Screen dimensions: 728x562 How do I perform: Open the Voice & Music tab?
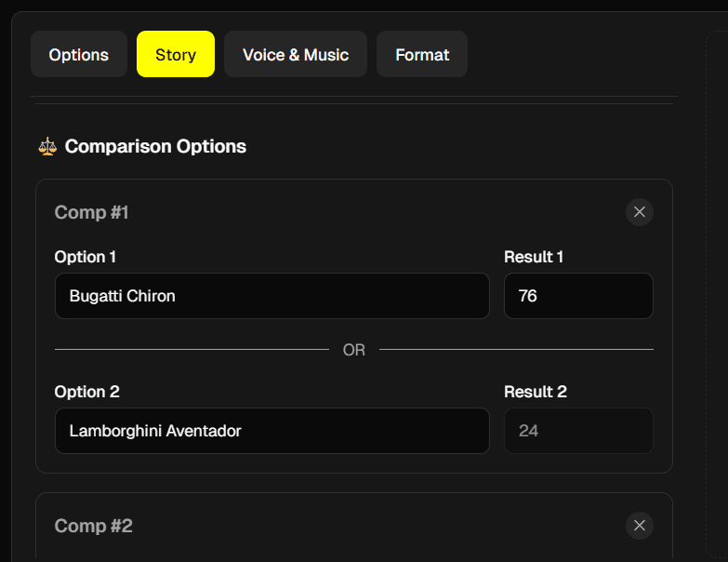point(296,55)
